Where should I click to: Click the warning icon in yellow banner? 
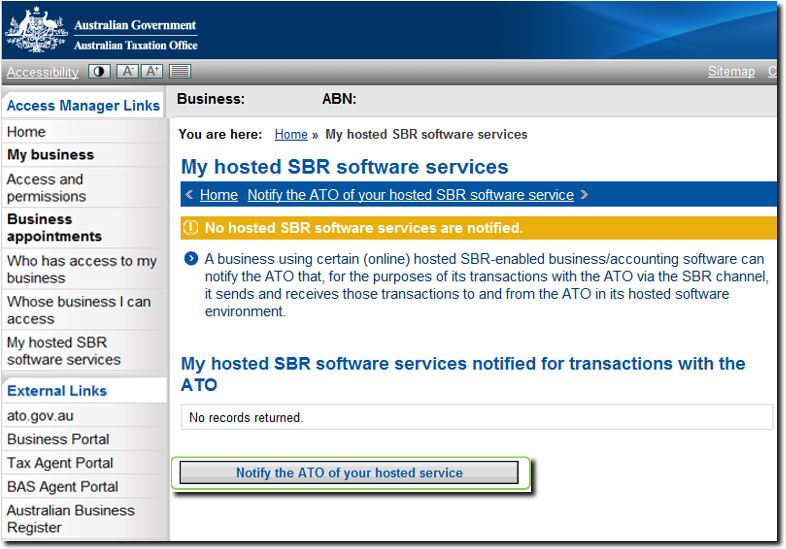[x=190, y=228]
